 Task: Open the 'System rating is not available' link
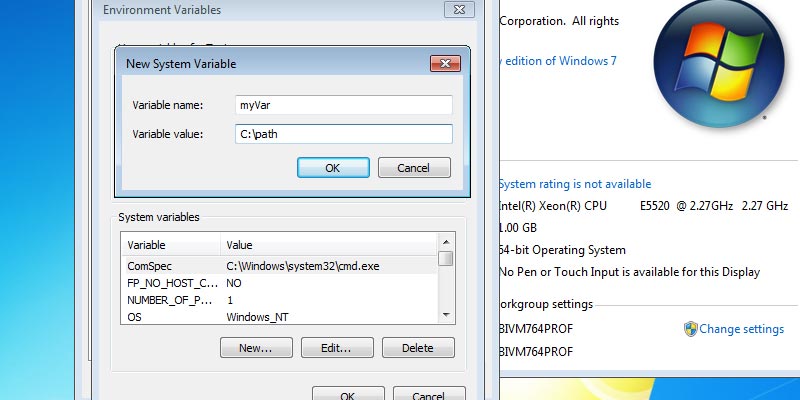coord(575,184)
